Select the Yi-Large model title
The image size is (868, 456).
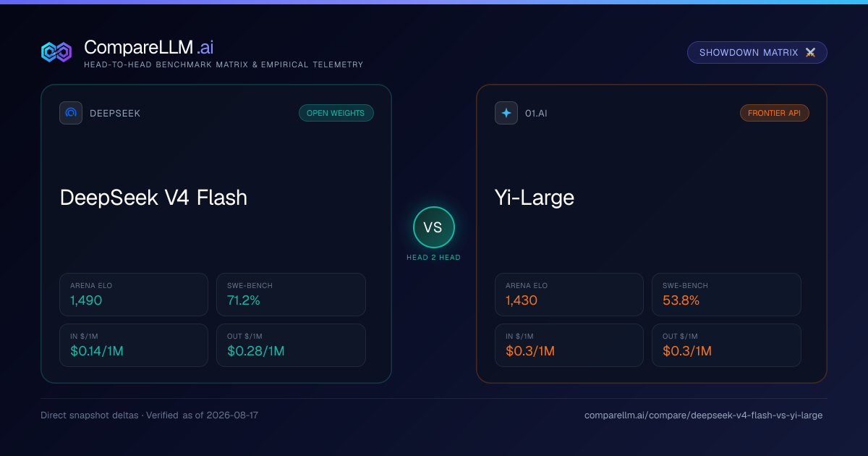click(535, 197)
